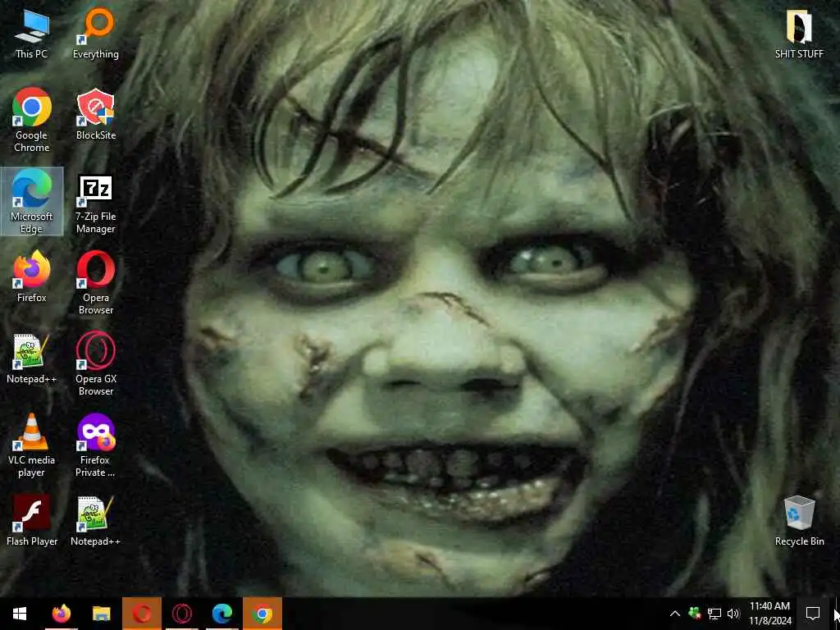Image resolution: width=840 pixels, height=630 pixels.
Task: Click the Opera GX taskbar icon
Action: pyautogui.click(x=182, y=614)
